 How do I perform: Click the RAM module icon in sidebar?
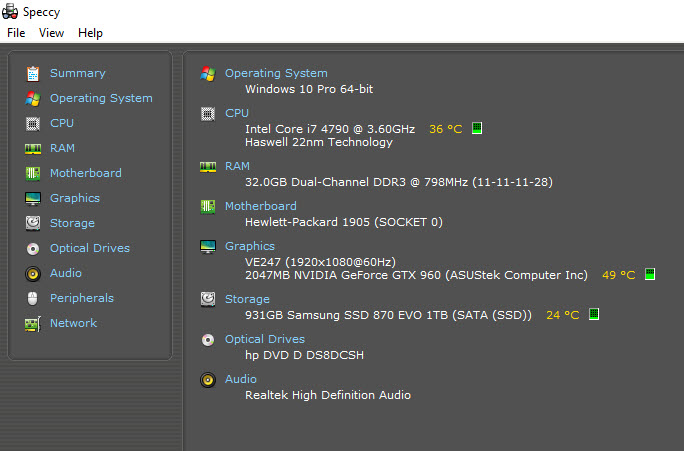[33, 148]
